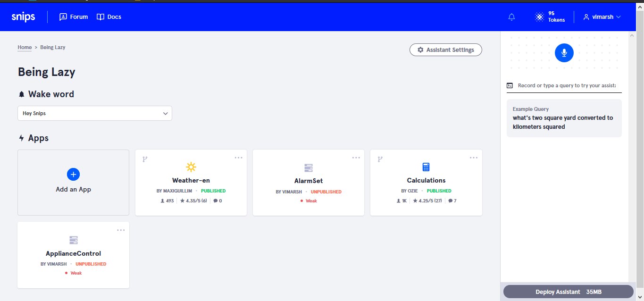This screenshot has height=301, width=644.
Task: Open the ApplianceControl app title
Action: tap(73, 253)
